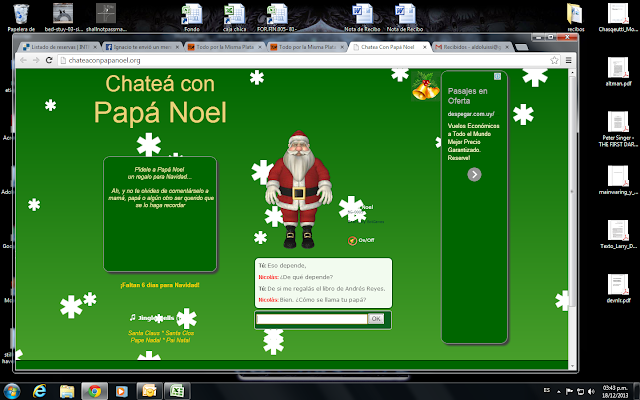Select the 'recibos' folder on desktop
This screenshot has width=640, height=400.
[576, 18]
